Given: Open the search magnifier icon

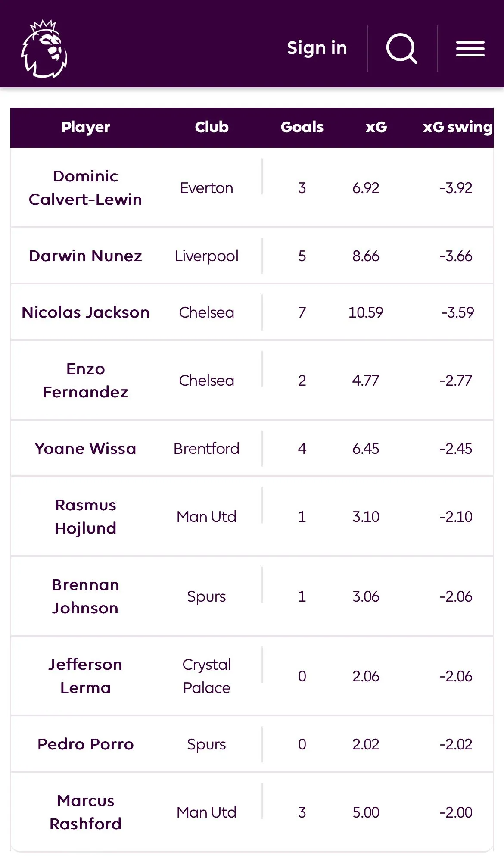Looking at the screenshot, I should (401, 49).
